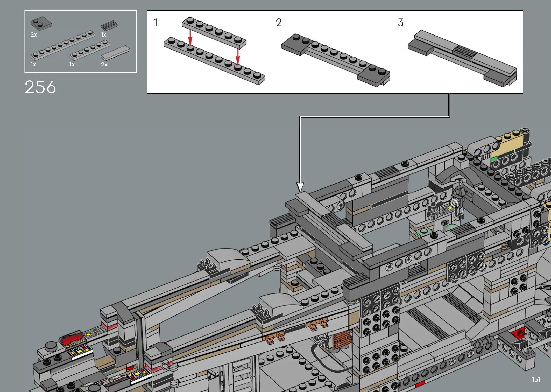Screen dimensions: 551x392
Task: Click the 1x quantity under the grille tile
Action: click(x=103, y=35)
